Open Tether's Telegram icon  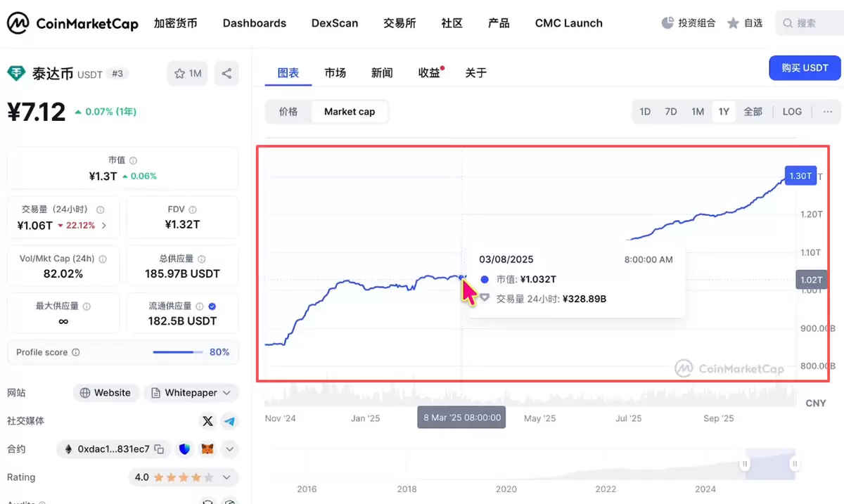click(x=228, y=421)
